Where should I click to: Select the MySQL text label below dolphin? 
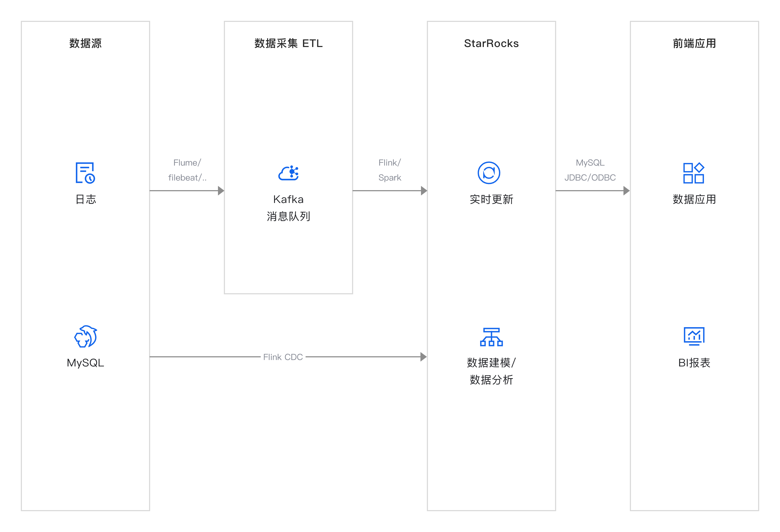[x=85, y=362]
